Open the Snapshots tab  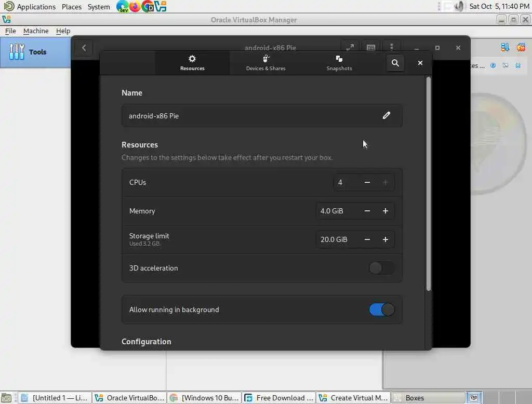(339, 63)
